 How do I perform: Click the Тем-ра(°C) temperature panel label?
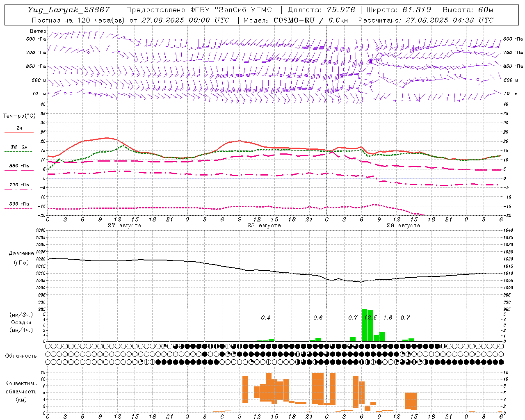[19, 116]
